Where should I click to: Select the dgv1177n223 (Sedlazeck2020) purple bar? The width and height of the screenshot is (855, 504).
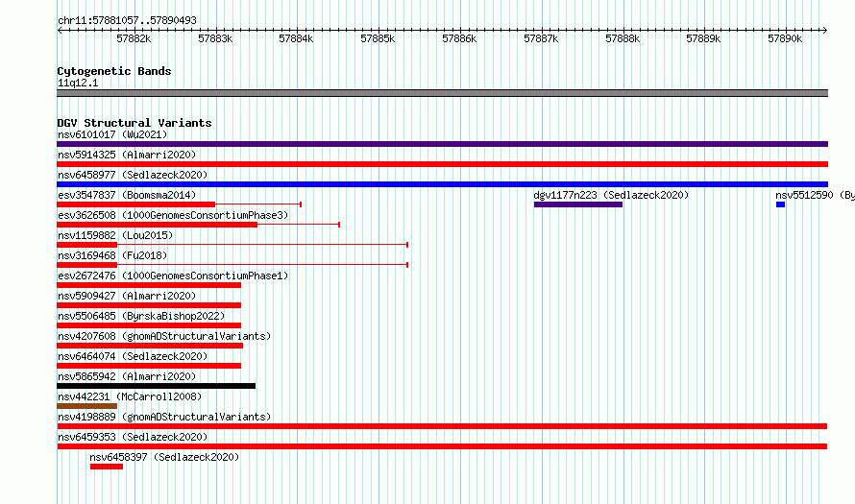(578, 204)
